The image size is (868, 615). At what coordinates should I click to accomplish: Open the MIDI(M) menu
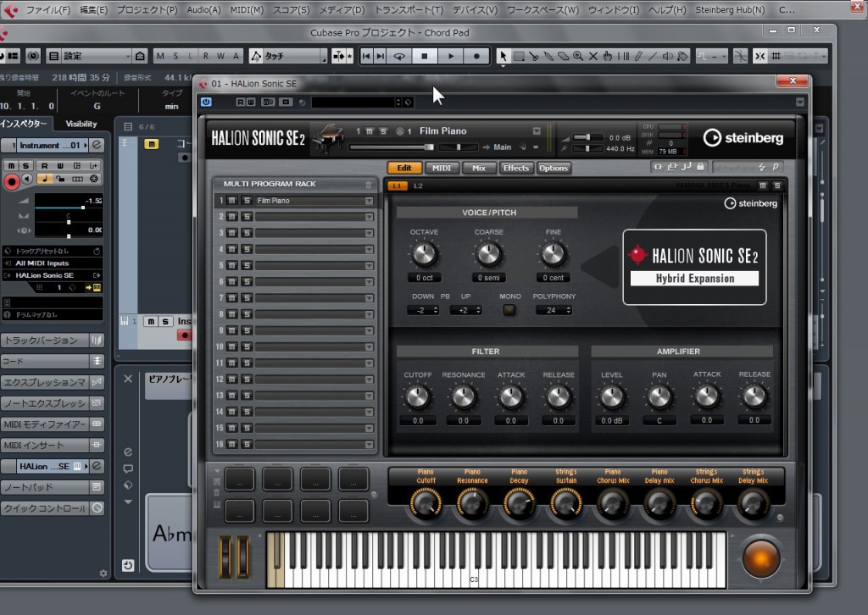(x=246, y=9)
